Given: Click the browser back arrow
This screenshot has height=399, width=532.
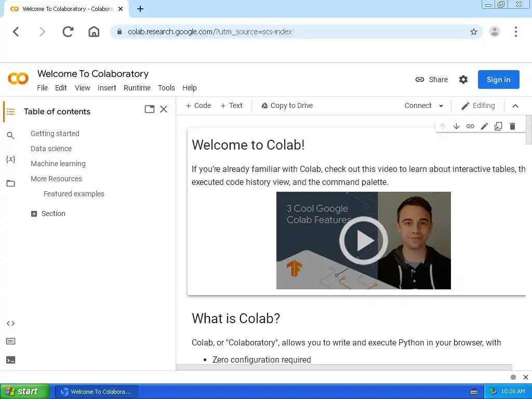Looking at the screenshot, I should click(x=16, y=32).
